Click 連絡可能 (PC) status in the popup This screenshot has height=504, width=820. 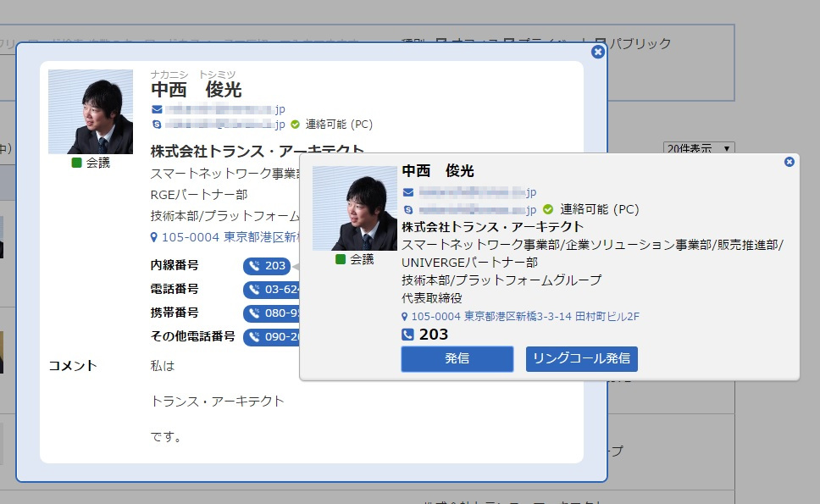[x=600, y=210]
